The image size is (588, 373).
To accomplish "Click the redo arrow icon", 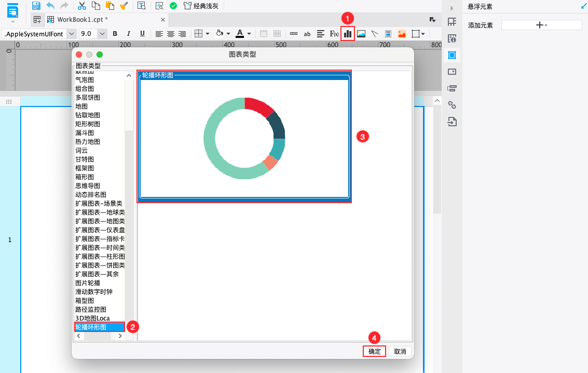I will 64,6.
